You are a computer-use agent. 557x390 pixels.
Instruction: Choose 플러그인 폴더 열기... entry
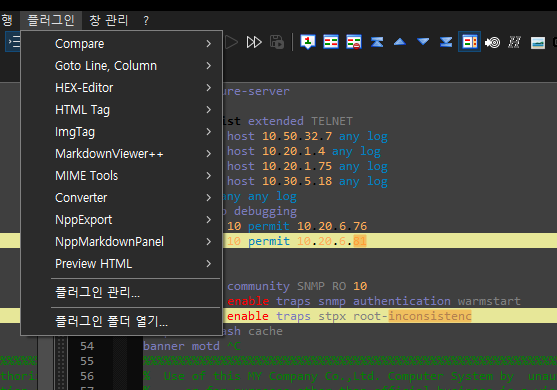[x=121, y=321]
